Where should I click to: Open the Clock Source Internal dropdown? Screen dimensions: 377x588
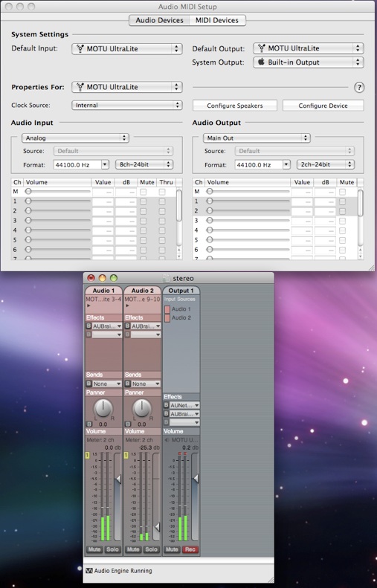[x=127, y=106]
